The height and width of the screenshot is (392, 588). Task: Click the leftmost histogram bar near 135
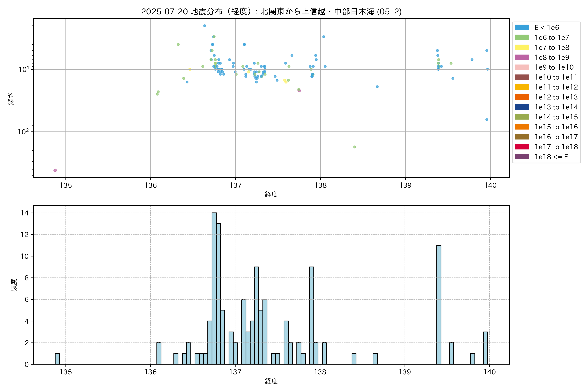(x=57, y=359)
